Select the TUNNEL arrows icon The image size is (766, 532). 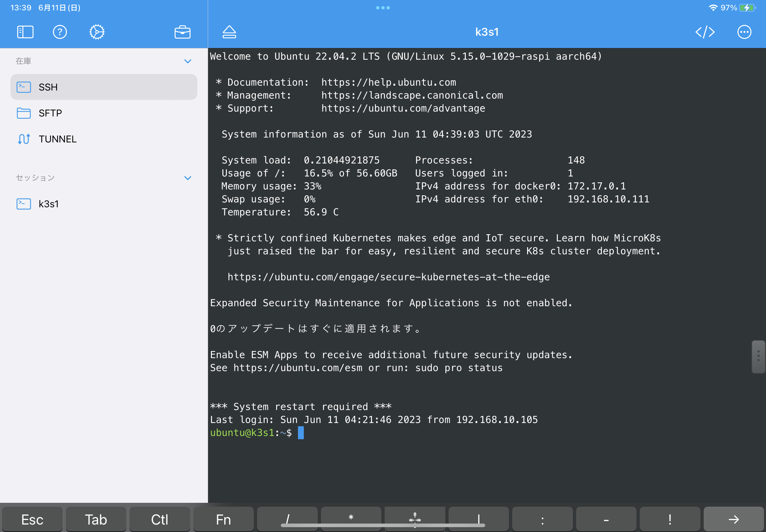pyautogui.click(x=24, y=139)
